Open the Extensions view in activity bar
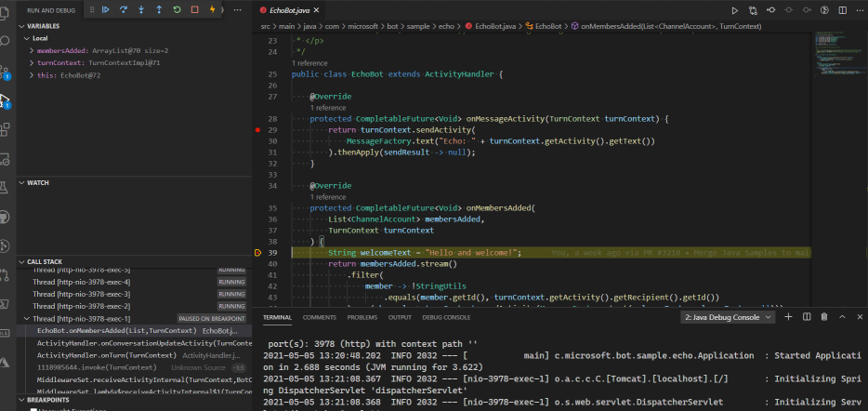 6,129
